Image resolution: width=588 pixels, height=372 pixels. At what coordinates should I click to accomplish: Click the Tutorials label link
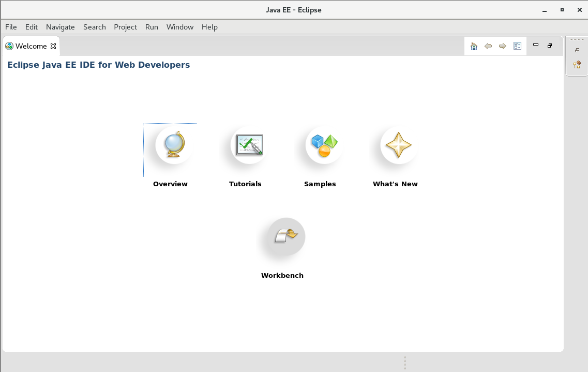click(245, 184)
